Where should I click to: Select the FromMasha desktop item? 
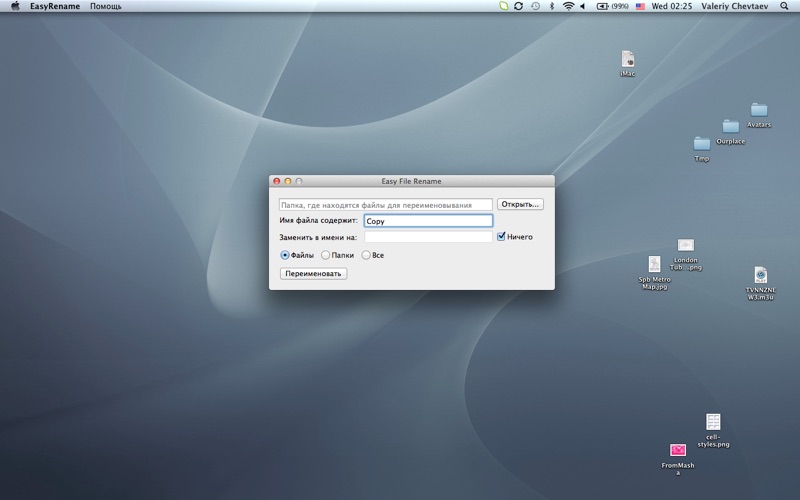coord(678,459)
